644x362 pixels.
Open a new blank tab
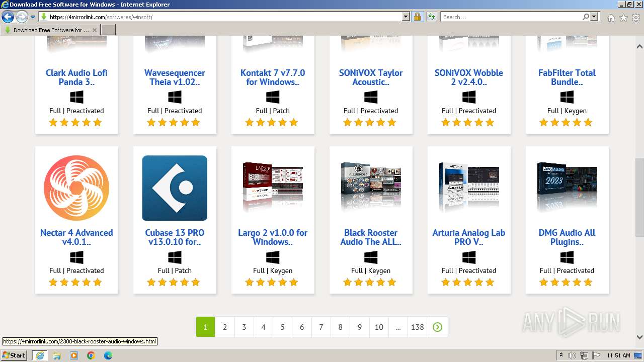click(108, 30)
